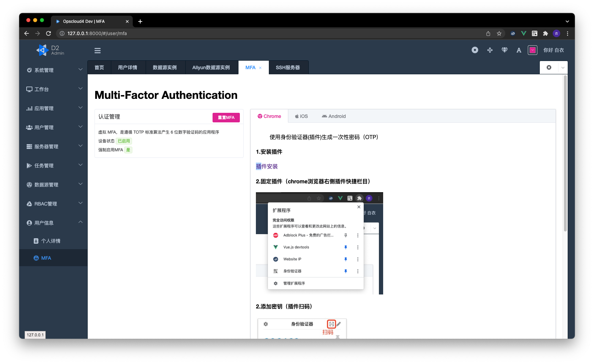
Task: Expand the 任务管理 sidebar menu
Action: [x=53, y=165]
